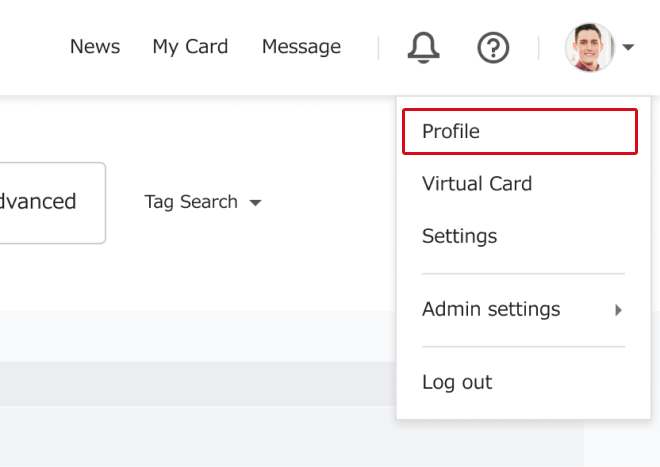Log out via the account menu

click(x=457, y=382)
